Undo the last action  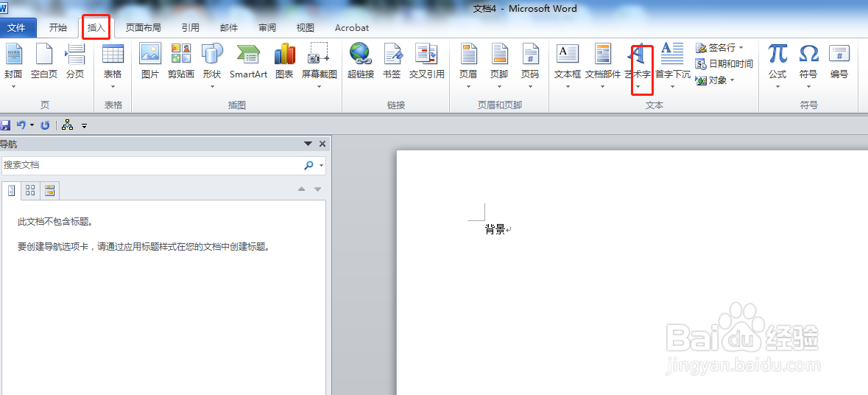click(21, 125)
